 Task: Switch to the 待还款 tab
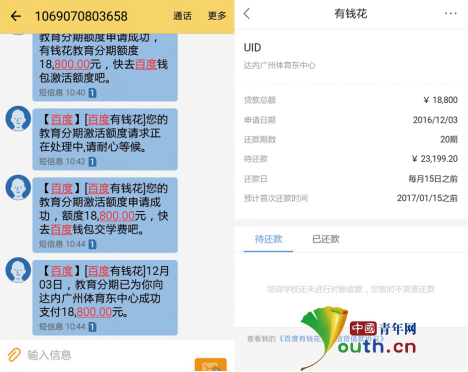268,239
